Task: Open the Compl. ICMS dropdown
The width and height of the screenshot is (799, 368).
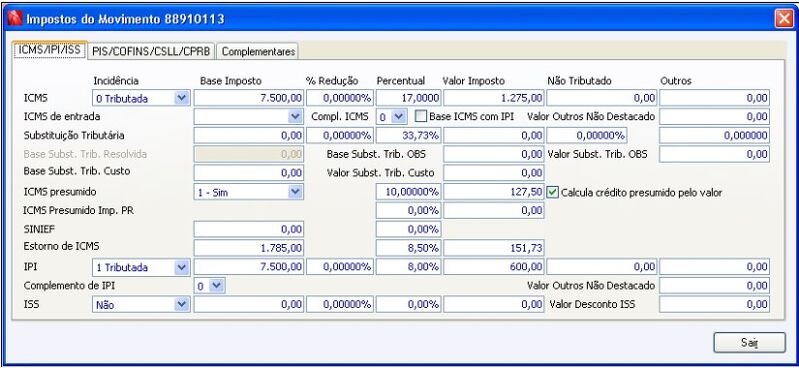Action: click(399, 117)
